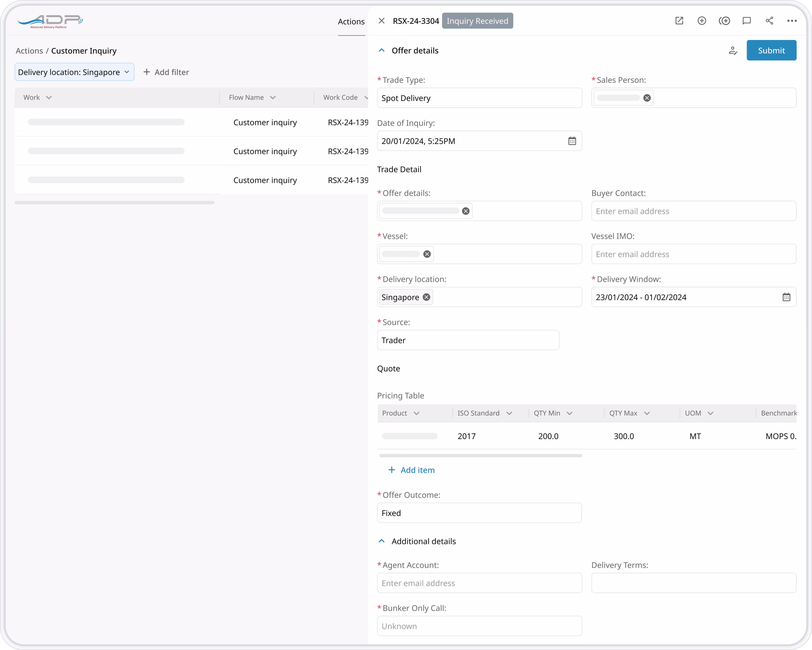Open the QTY Min column dropdown

570,413
